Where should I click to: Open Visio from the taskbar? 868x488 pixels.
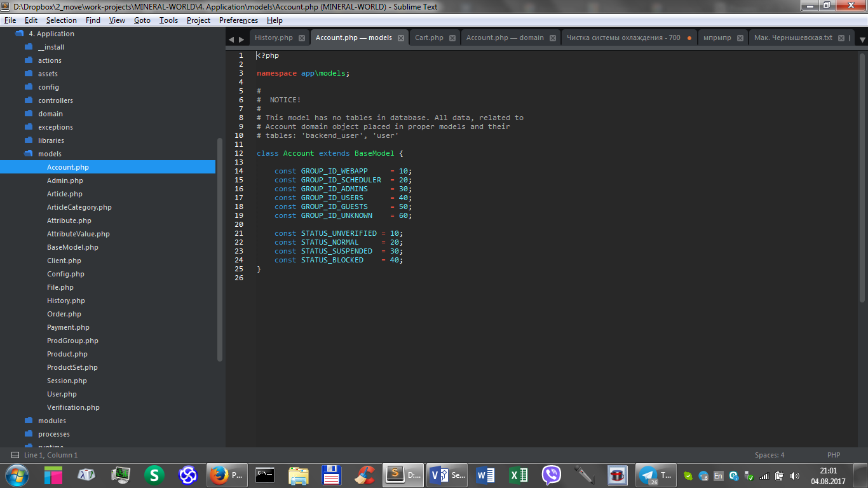click(x=447, y=475)
